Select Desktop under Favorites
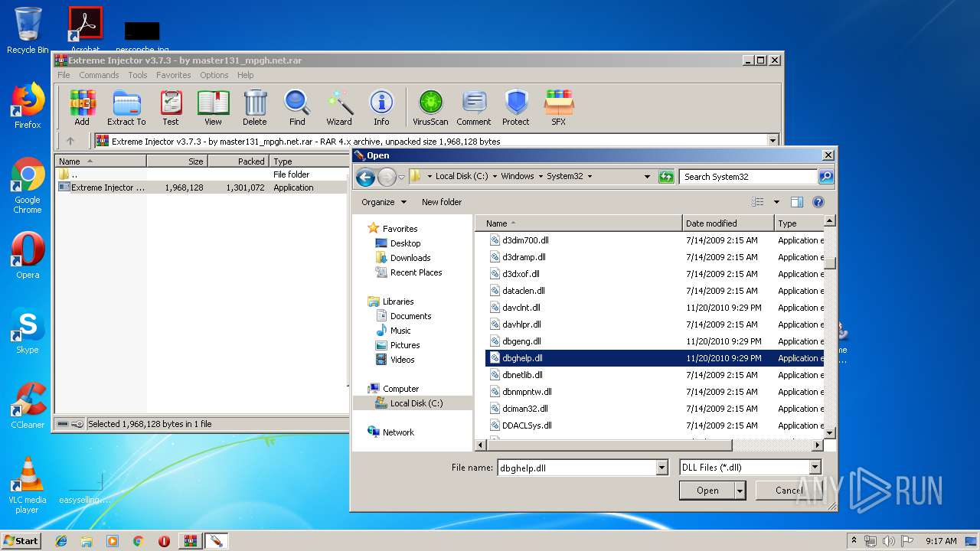Viewport: 980px width, 551px height. click(405, 243)
